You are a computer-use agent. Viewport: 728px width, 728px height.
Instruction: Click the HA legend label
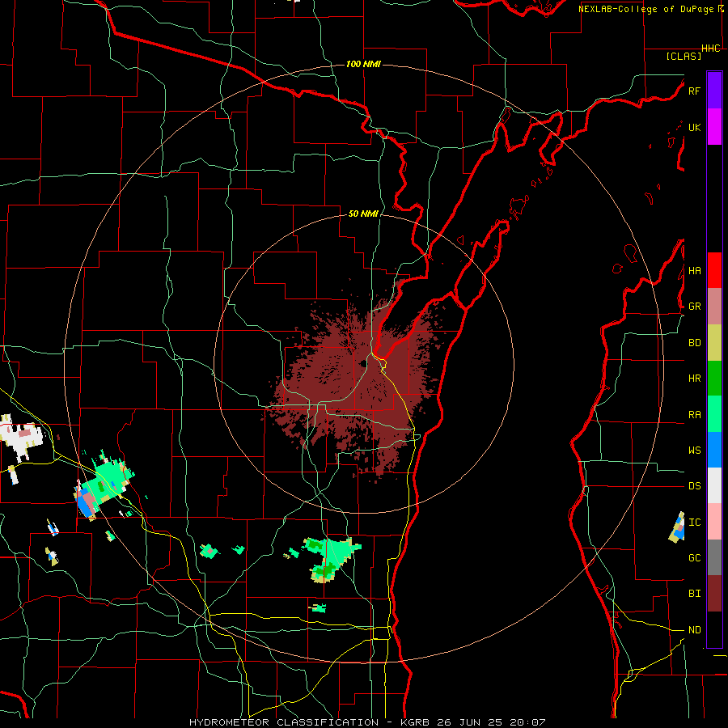click(694, 271)
